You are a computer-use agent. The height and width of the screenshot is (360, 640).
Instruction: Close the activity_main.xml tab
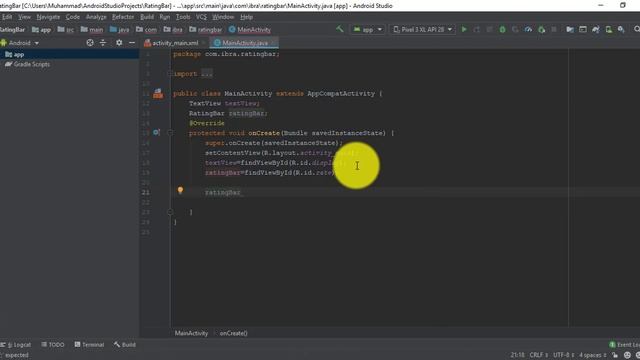tap(204, 43)
